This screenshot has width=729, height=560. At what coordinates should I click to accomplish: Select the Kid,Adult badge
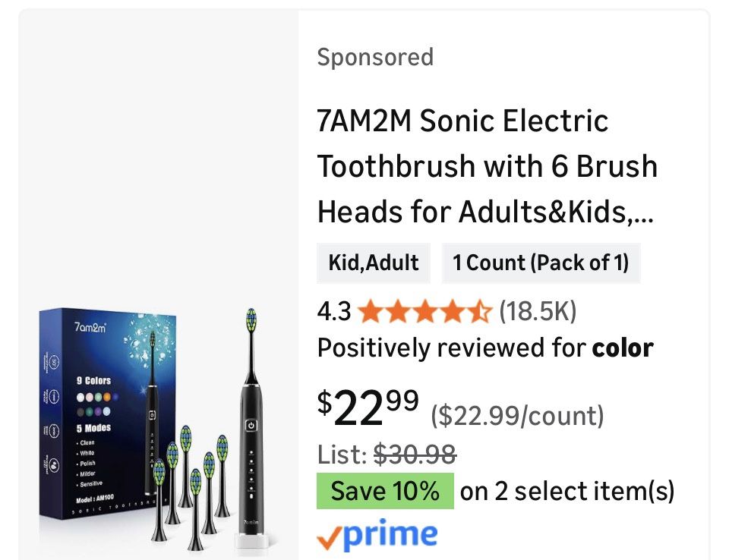point(373,263)
